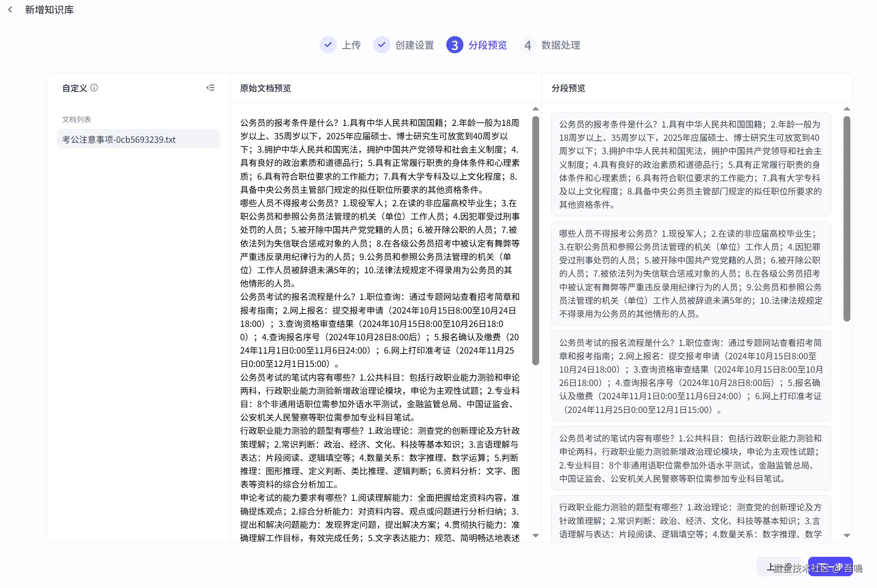Click the checkmark icon for 上传 step
Image resolution: width=877 pixels, height=588 pixels.
point(328,45)
